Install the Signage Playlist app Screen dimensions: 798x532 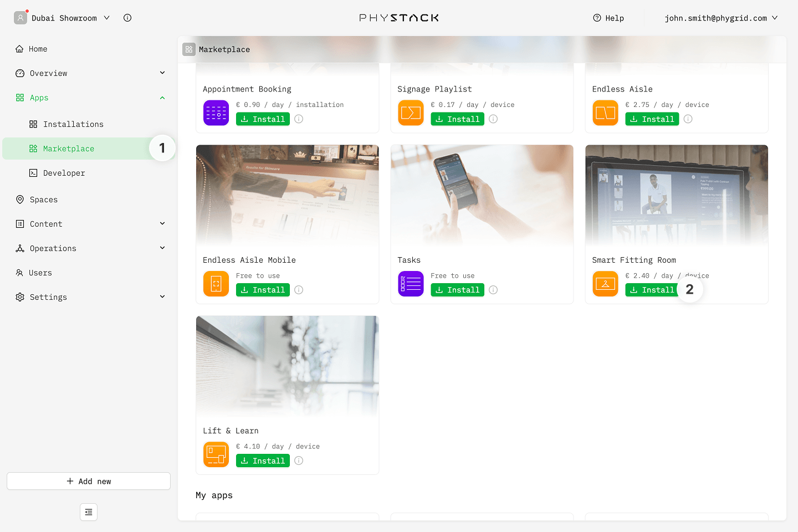click(457, 119)
